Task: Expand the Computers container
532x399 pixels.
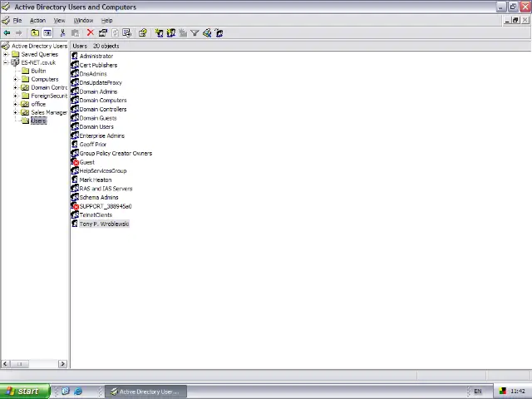Action: point(15,79)
